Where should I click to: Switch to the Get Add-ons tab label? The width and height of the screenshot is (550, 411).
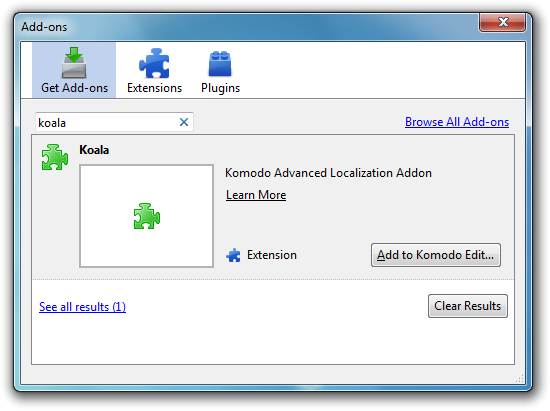coord(74,88)
